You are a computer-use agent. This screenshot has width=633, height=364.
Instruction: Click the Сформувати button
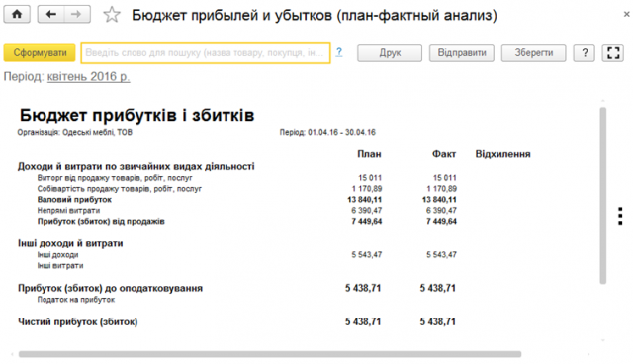(40, 52)
